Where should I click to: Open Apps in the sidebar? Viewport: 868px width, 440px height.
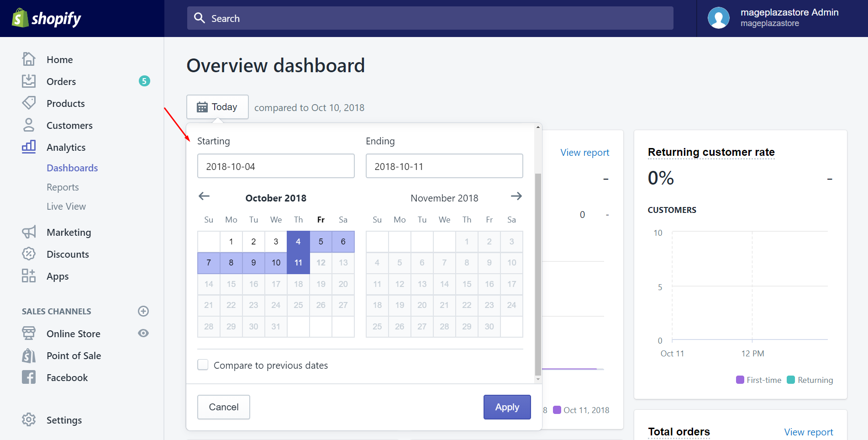[58, 276]
